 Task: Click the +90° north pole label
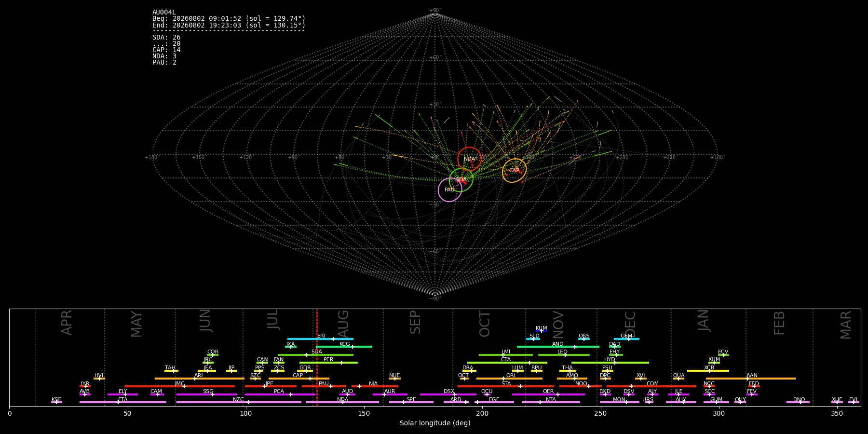coord(435,11)
